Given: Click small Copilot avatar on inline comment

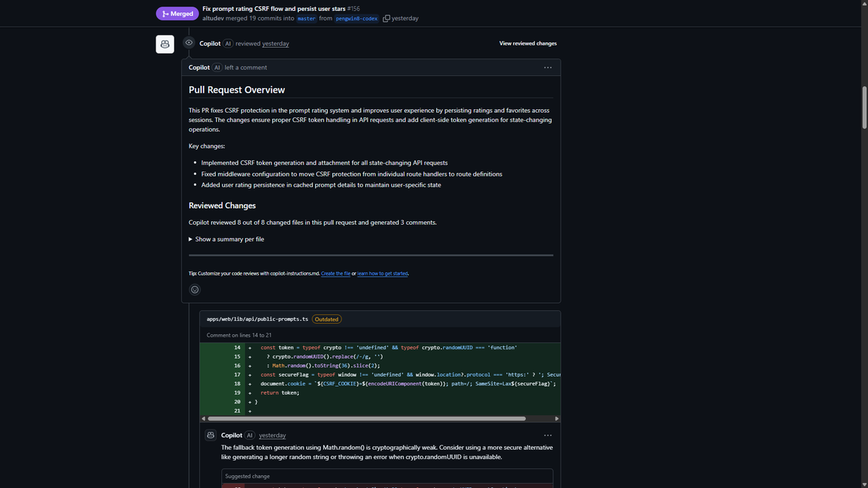Looking at the screenshot, I should click(210, 435).
